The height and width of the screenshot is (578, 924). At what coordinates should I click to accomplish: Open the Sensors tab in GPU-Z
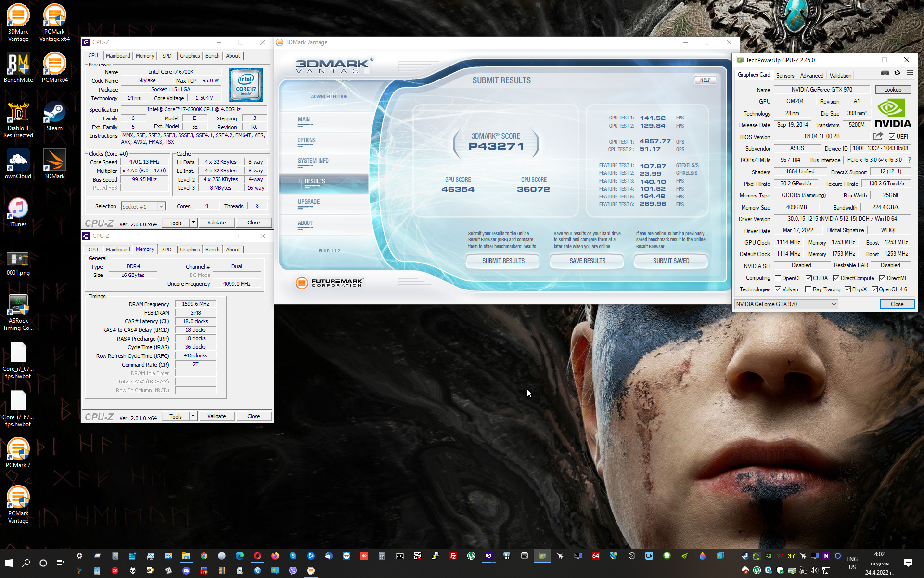coord(785,76)
